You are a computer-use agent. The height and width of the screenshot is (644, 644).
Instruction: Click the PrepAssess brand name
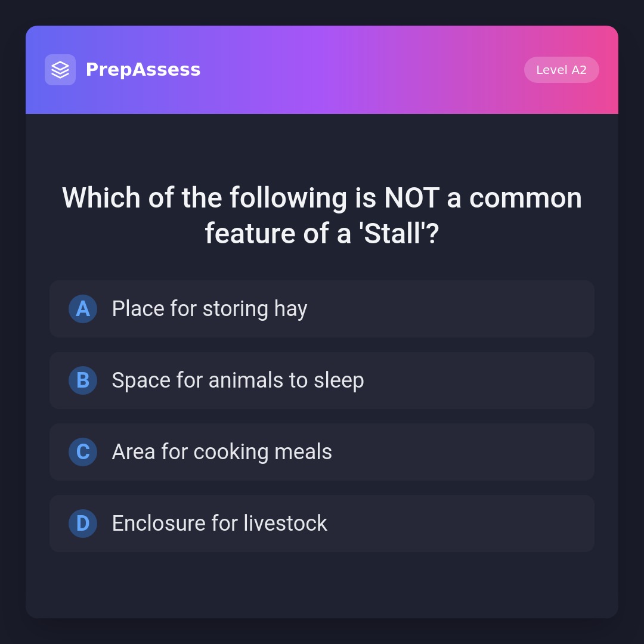tap(143, 70)
